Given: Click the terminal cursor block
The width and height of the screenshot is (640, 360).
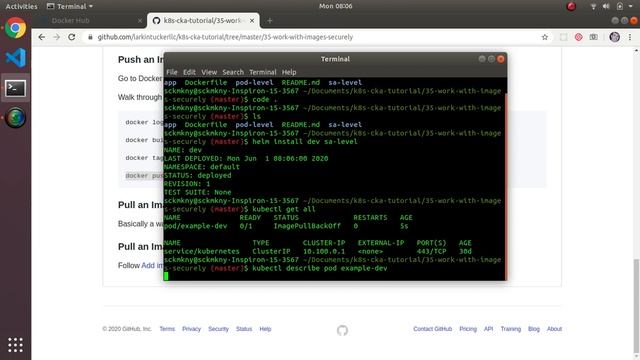Looking at the screenshot, I should coord(166,276).
